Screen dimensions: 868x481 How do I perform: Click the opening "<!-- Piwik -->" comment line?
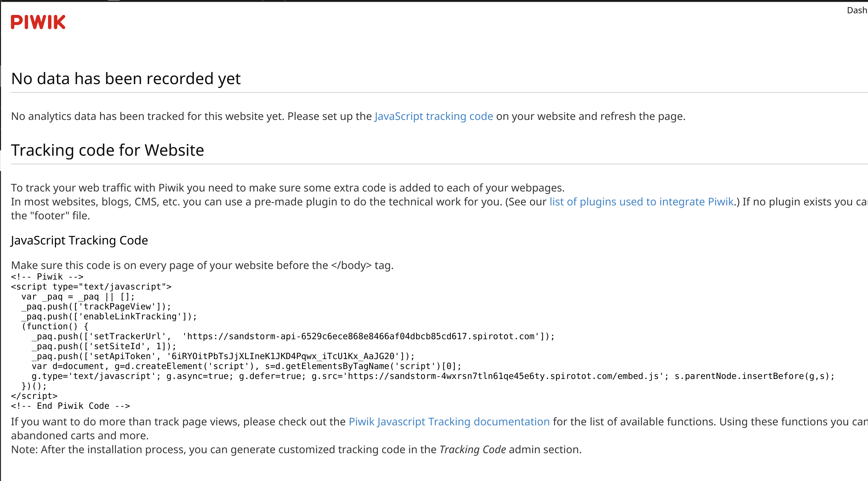coord(47,277)
